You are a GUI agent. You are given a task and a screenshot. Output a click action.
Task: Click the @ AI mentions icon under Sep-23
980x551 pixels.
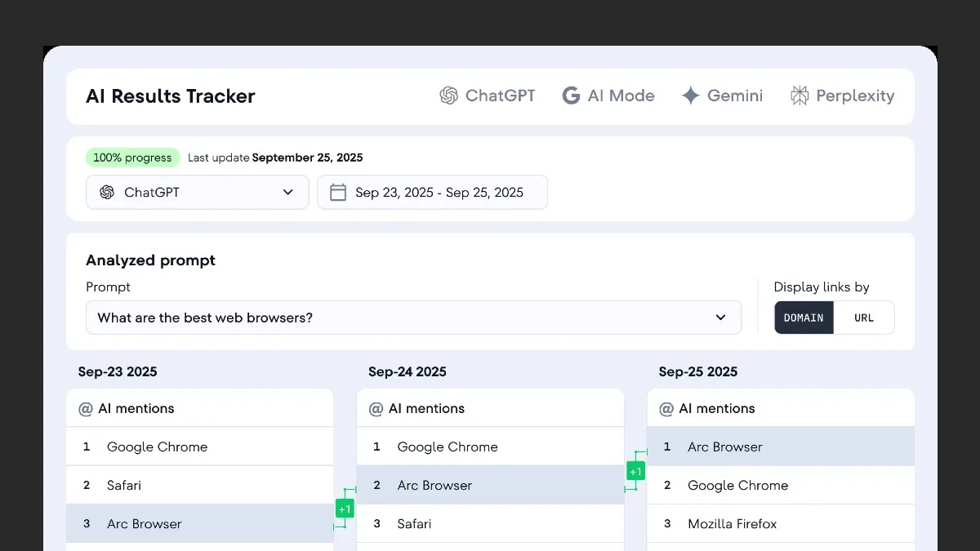85,408
